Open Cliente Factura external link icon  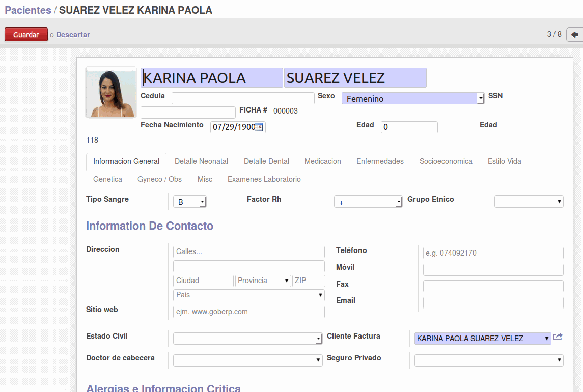click(x=558, y=337)
